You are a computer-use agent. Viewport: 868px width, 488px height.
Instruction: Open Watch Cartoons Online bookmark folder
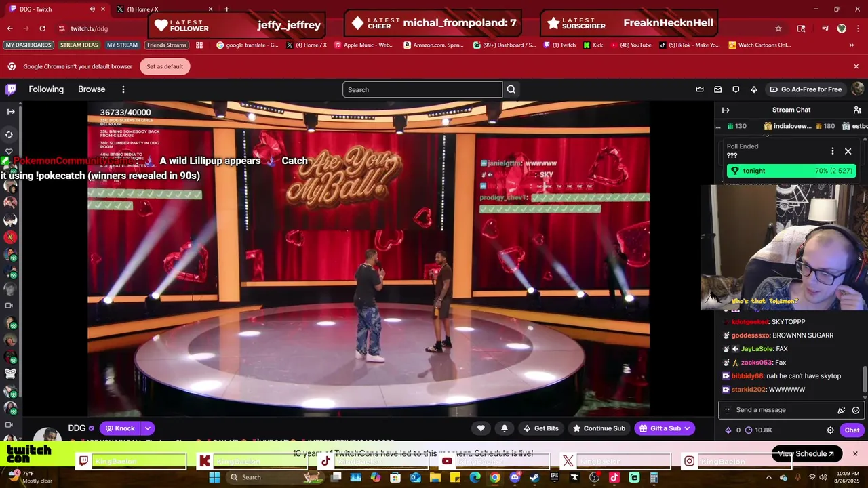(759, 45)
